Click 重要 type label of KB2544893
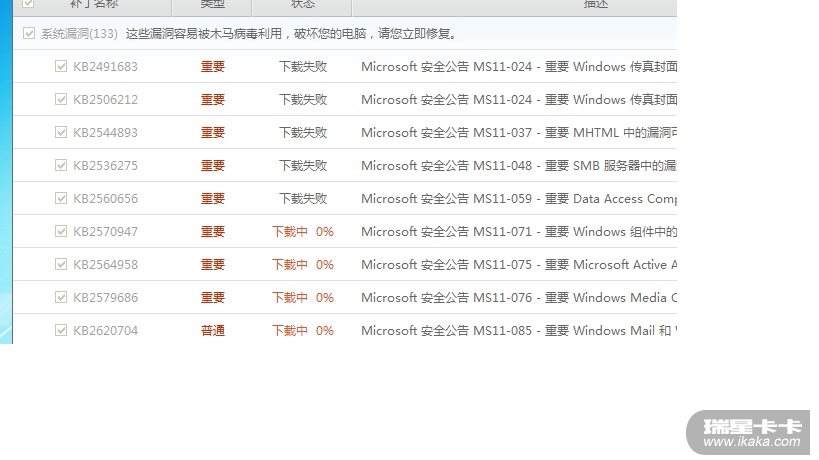The height and width of the screenshot is (460, 819). [x=213, y=133]
